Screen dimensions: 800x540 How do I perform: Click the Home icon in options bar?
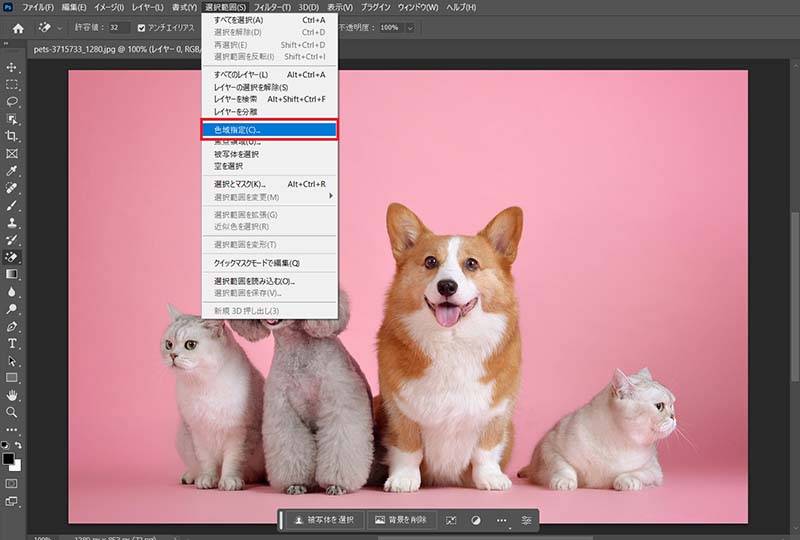click(18, 29)
